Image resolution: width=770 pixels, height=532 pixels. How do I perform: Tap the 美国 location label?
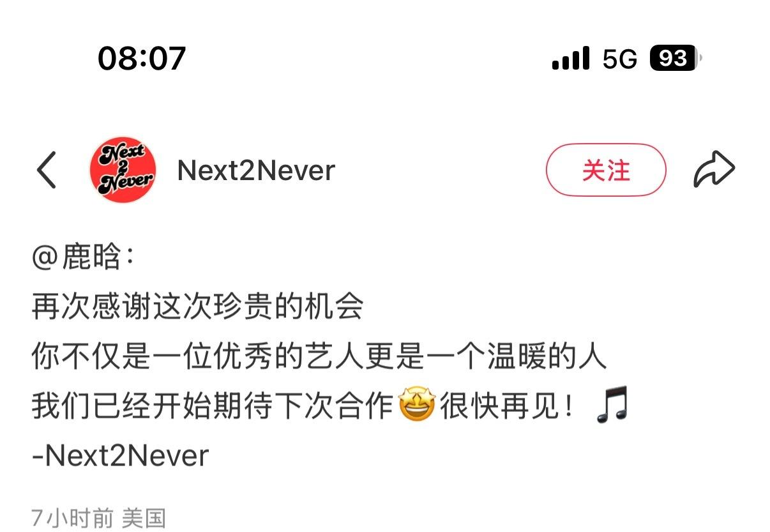coord(144,518)
